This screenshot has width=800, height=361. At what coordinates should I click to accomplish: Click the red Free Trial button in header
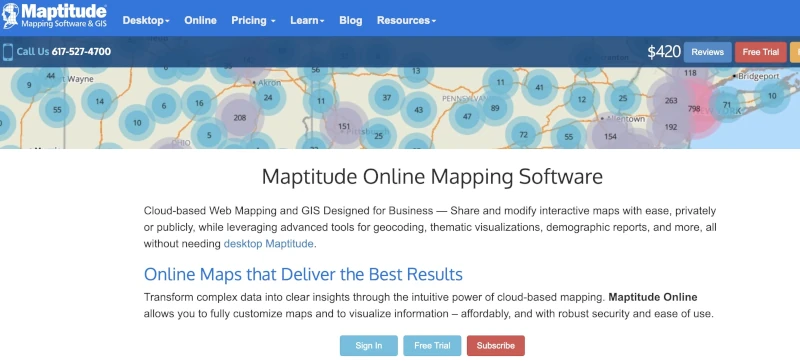coord(761,52)
